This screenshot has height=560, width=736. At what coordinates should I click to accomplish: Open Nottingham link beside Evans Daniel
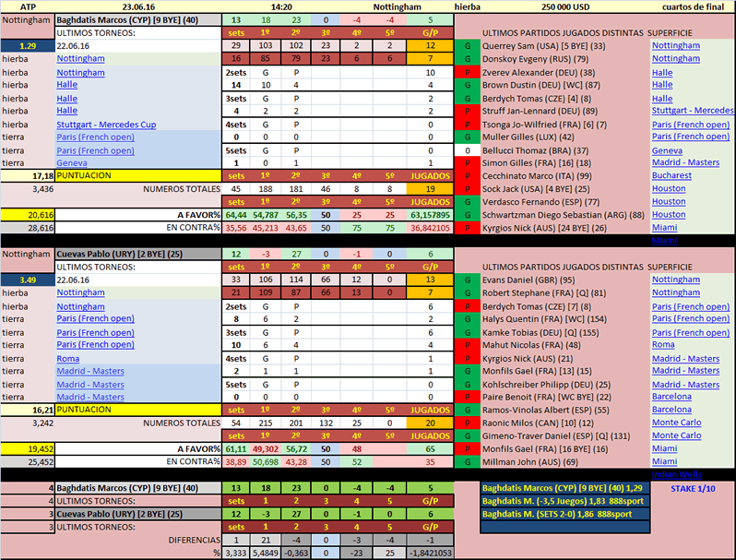coord(675,280)
